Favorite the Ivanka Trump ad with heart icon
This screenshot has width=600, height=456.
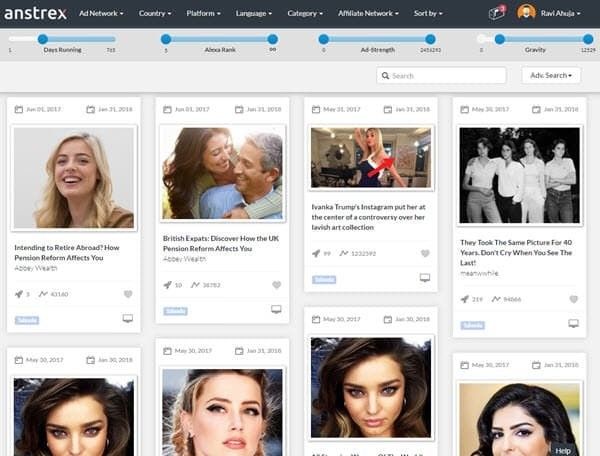pos(425,254)
